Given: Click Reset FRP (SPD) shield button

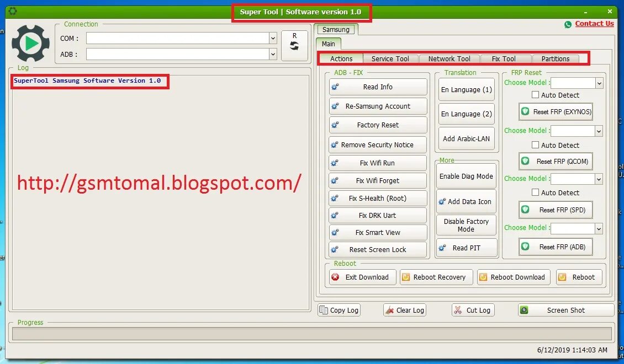Looking at the screenshot, I should 556,210.
